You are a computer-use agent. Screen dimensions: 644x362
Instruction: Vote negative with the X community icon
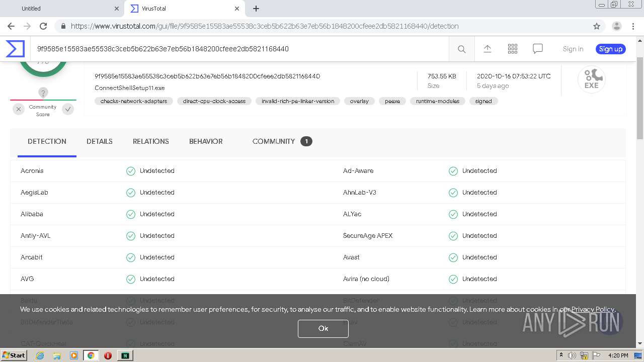tap(19, 109)
